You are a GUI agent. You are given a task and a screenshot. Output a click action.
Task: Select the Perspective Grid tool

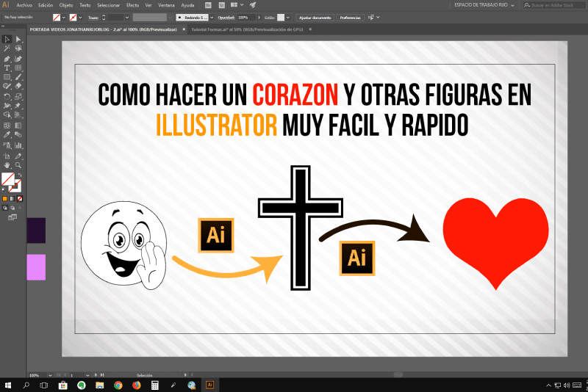point(18,115)
